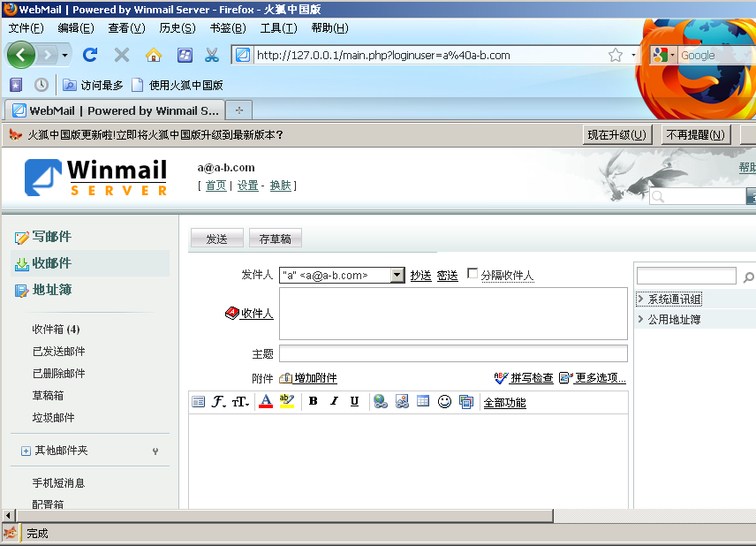The width and height of the screenshot is (756, 546).
Task: Go back with the green back arrow
Action: (x=20, y=55)
